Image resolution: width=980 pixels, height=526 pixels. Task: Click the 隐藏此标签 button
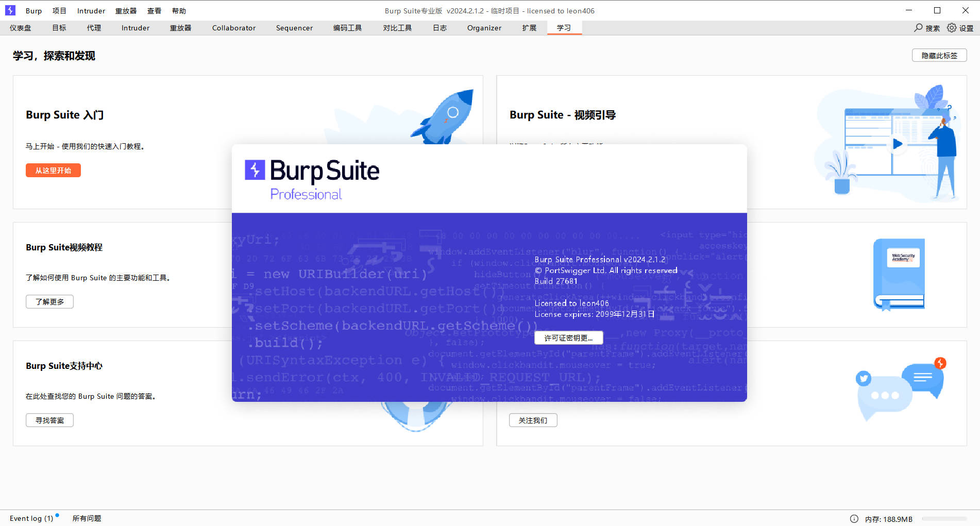[x=939, y=55]
